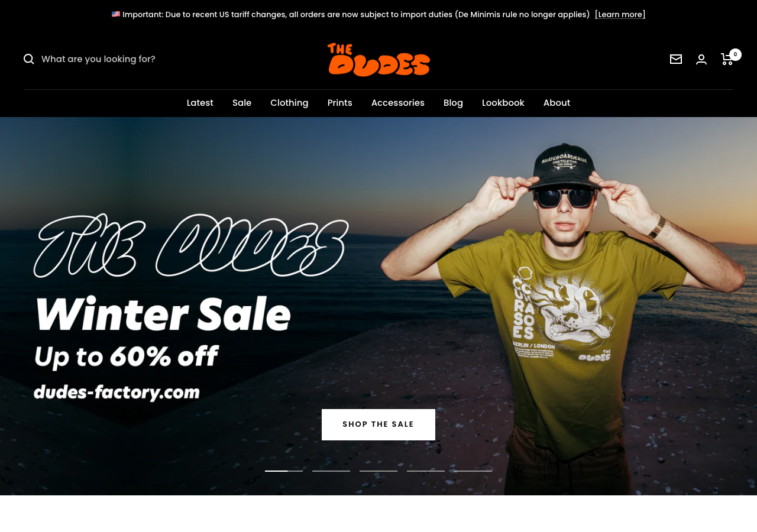Screen dimensions: 757x532
Task: Open the newsletter envelope icon
Action: [676, 59]
